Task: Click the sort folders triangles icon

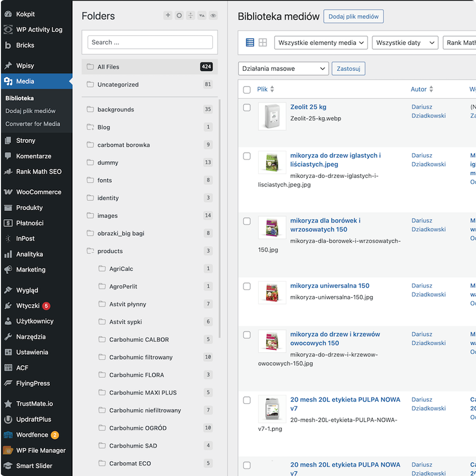Action: coord(202,16)
